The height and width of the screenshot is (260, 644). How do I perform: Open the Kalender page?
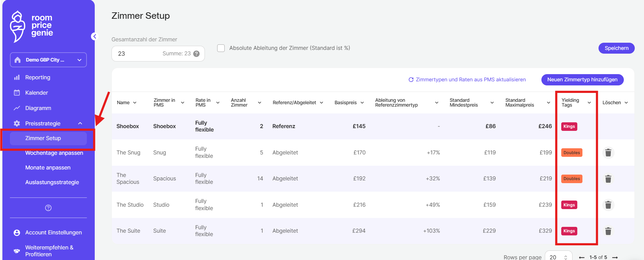[x=37, y=93]
